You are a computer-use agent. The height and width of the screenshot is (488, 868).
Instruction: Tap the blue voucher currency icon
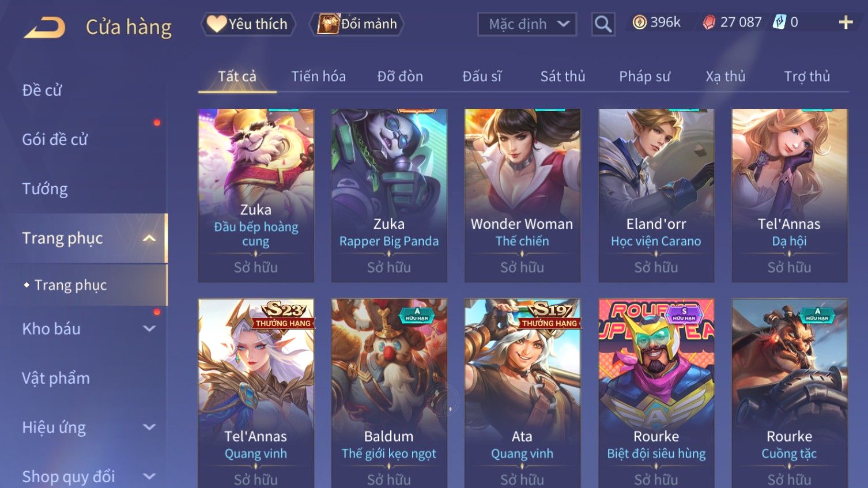(779, 22)
